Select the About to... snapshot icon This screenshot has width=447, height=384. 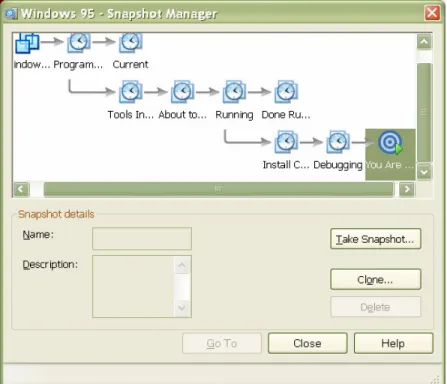coord(182,92)
